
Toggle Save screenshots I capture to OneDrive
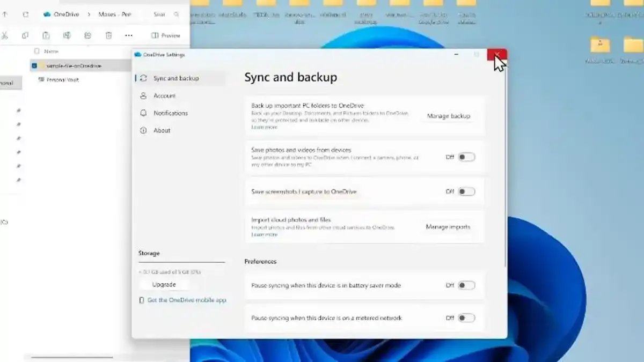pos(466,191)
